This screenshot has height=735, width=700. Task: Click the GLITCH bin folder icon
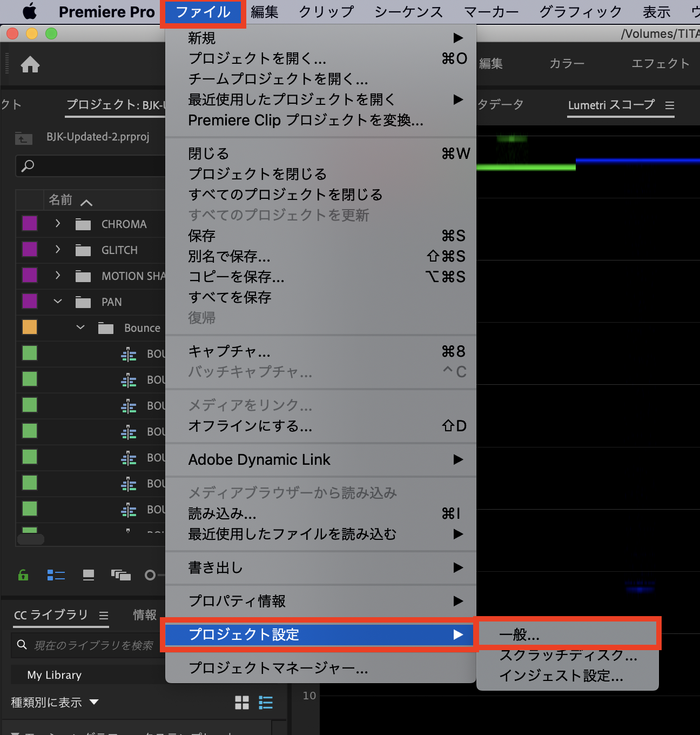tap(83, 250)
